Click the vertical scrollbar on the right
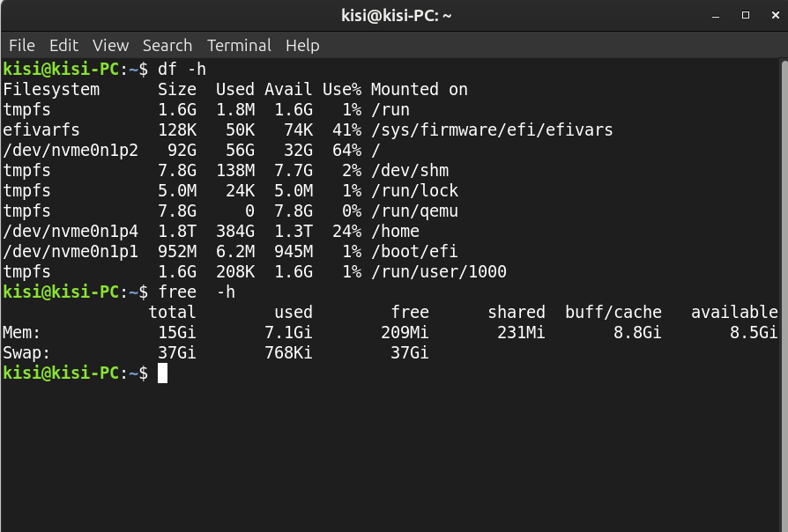788x532 pixels. pos(784,294)
